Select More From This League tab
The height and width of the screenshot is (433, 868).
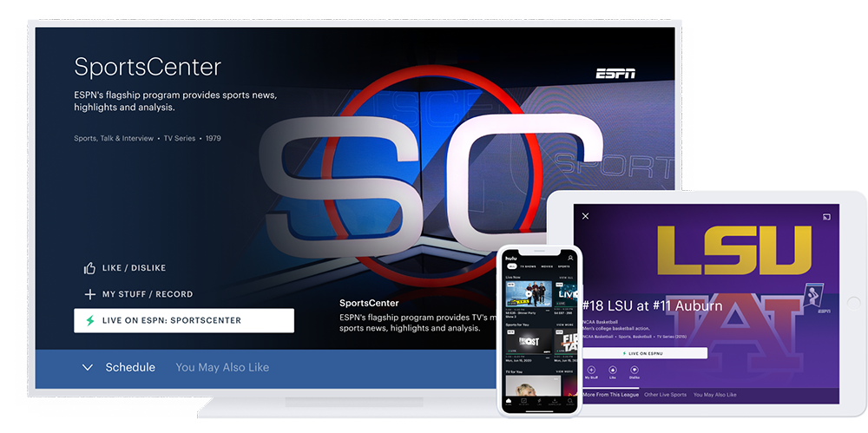(x=609, y=395)
